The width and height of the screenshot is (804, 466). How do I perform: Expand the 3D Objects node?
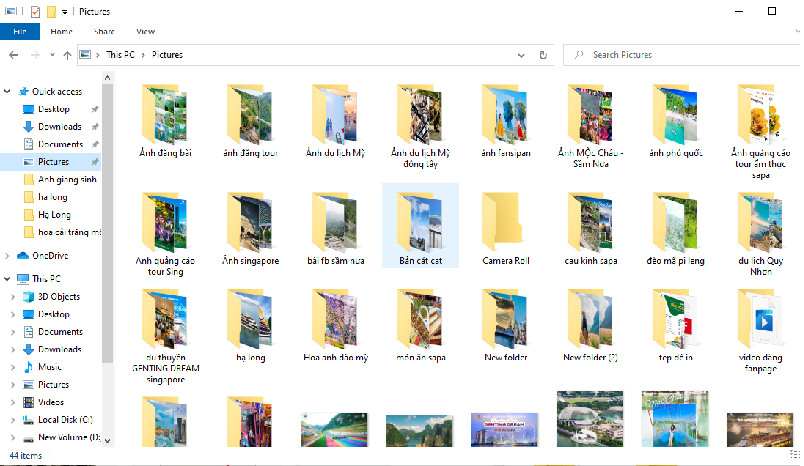point(13,296)
